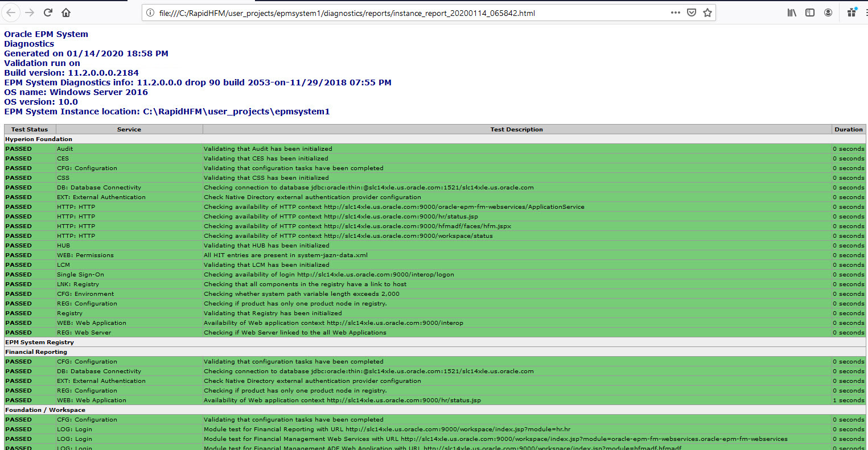Click the 'Audit' service cell
Image resolution: width=868 pixels, height=450 pixels.
[129, 148]
